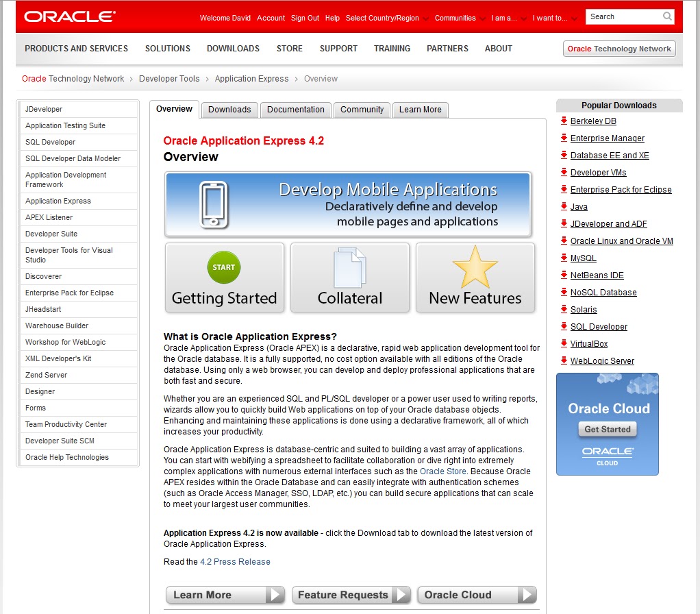Click download arrow icon beside Developer VMs
This screenshot has height=614, width=700.
coord(564,172)
